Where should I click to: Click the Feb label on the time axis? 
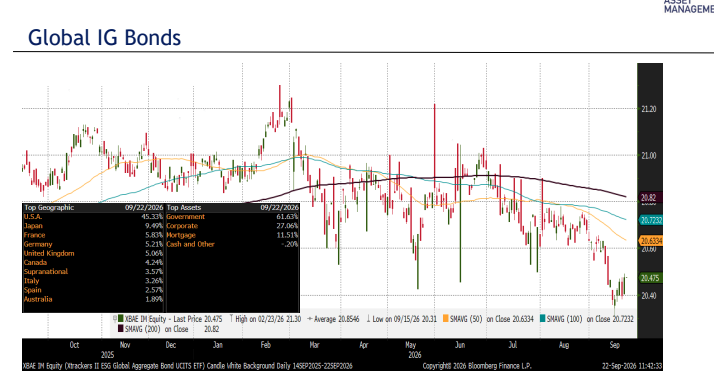tap(266, 345)
